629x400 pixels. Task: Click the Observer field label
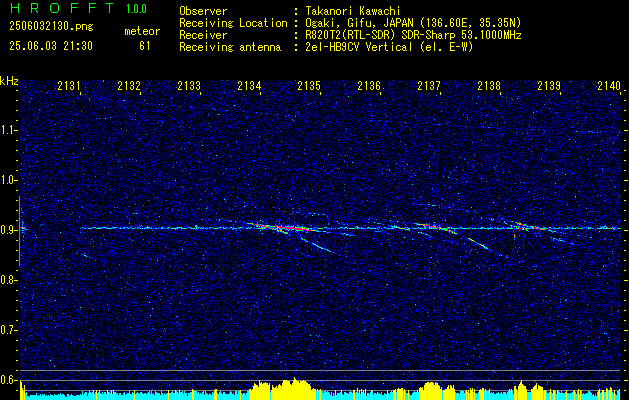point(203,11)
